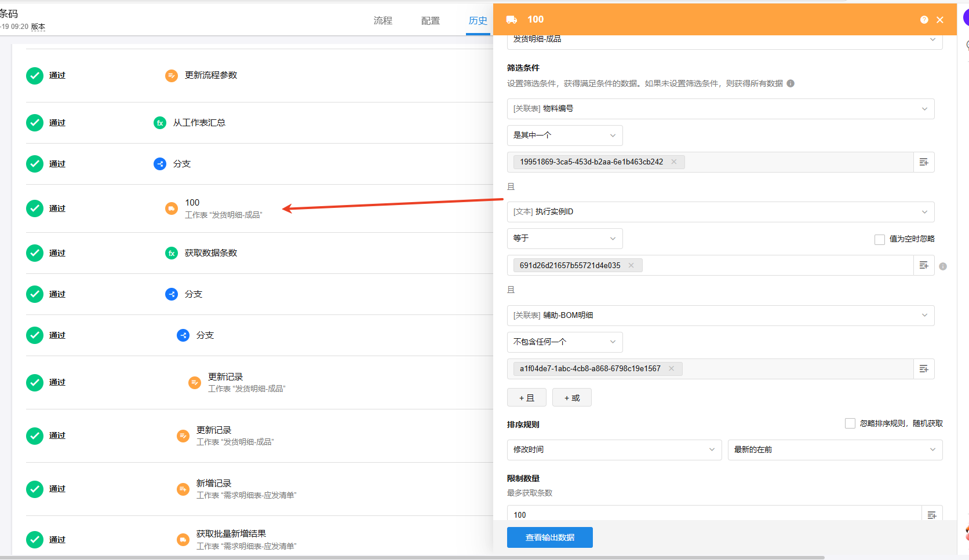Click the + 或 condition button
Screen dimensions: 969x560
tap(571, 398)
